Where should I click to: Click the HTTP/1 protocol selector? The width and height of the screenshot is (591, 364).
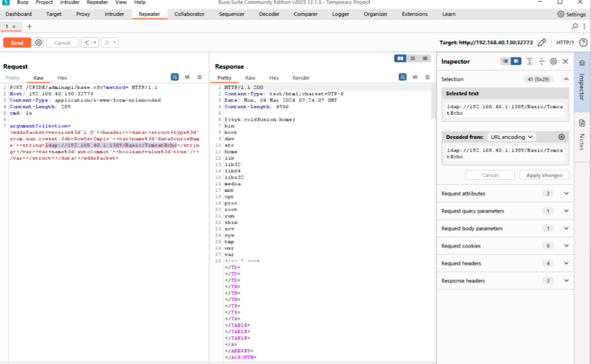tap(565, 43)
